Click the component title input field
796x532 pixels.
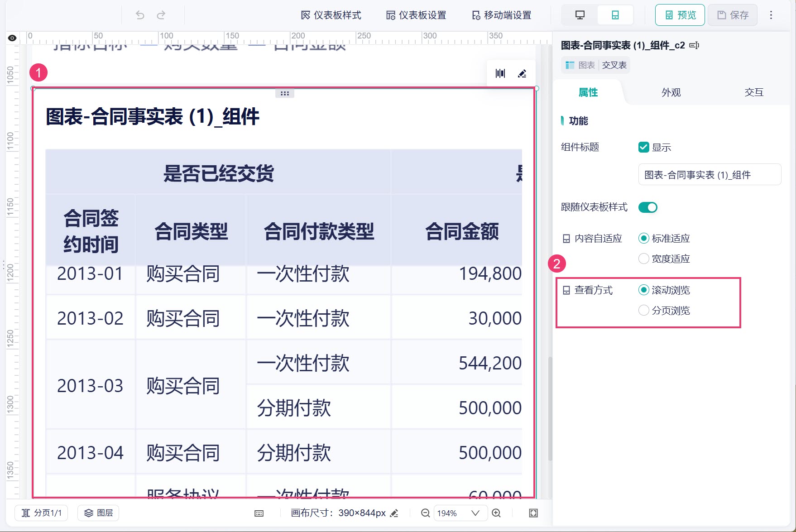point(710,175)
